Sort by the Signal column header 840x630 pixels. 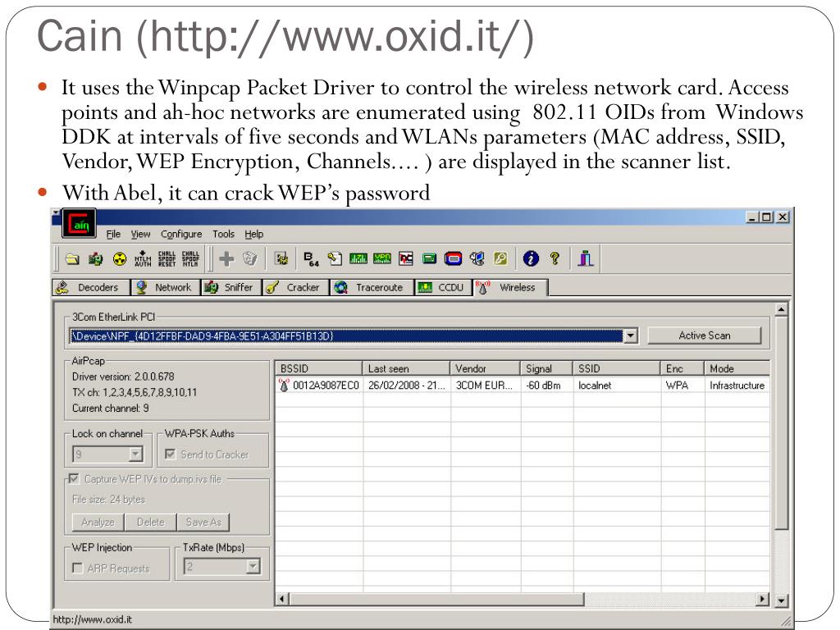coord(546,368)
